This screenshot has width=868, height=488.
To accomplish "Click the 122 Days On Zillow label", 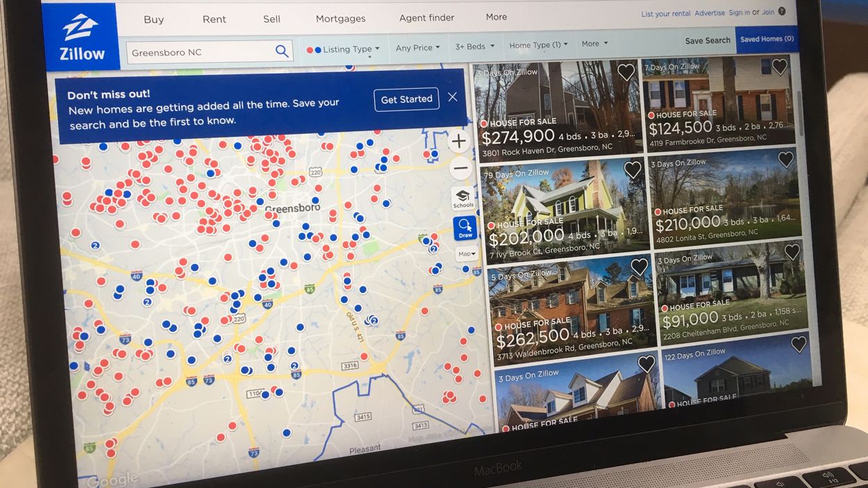I will (695, 355).
